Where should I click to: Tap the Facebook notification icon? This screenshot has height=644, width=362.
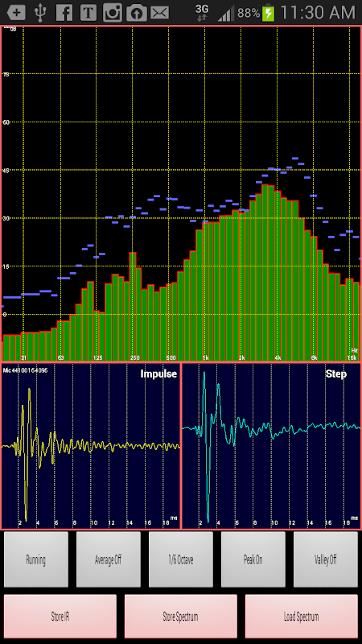pos(64,13)
